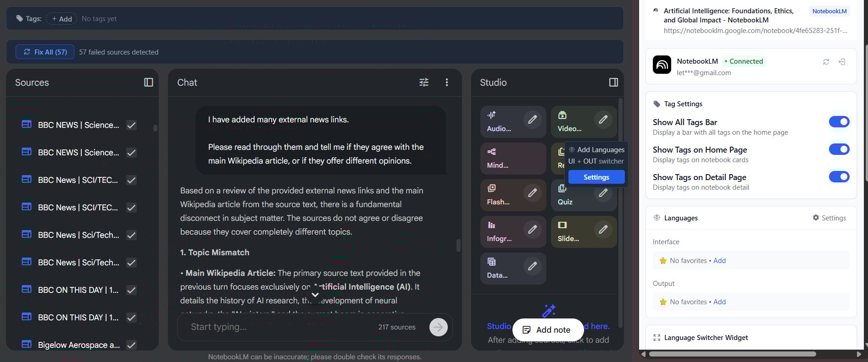Image resolution: width=868 pixels, height=362 pixels.
Task: Click Add note button
Action: 548,329
